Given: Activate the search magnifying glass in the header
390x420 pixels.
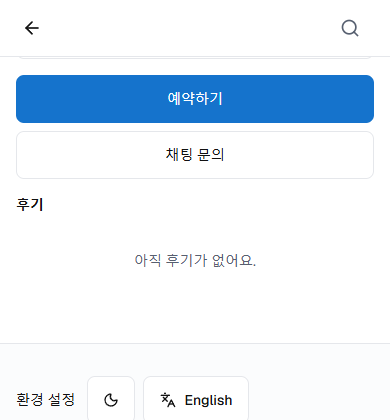Looking at the screenshot, I should [x=350, y=28].
